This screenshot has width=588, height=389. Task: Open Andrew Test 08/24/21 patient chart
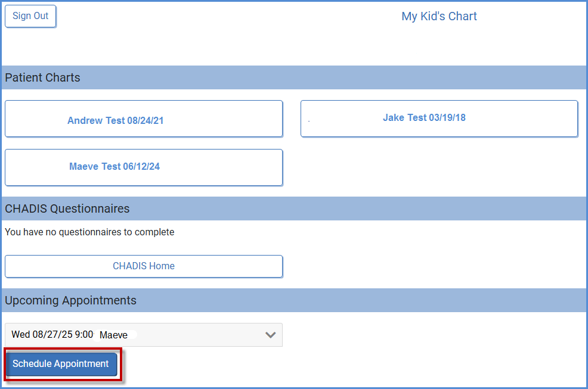144,119
